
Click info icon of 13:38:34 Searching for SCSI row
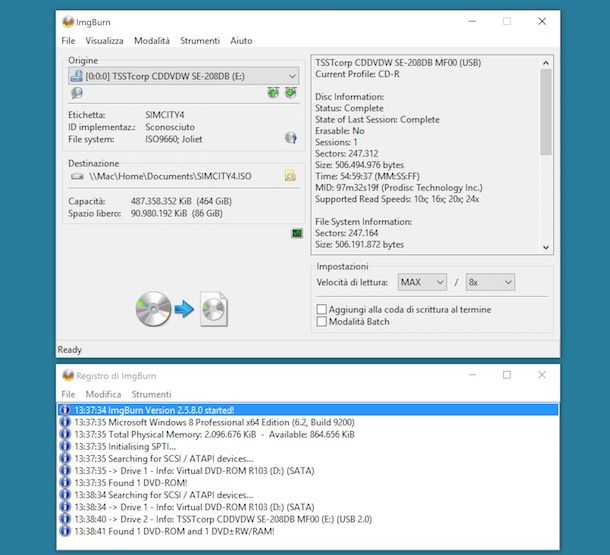coord(65,495)
